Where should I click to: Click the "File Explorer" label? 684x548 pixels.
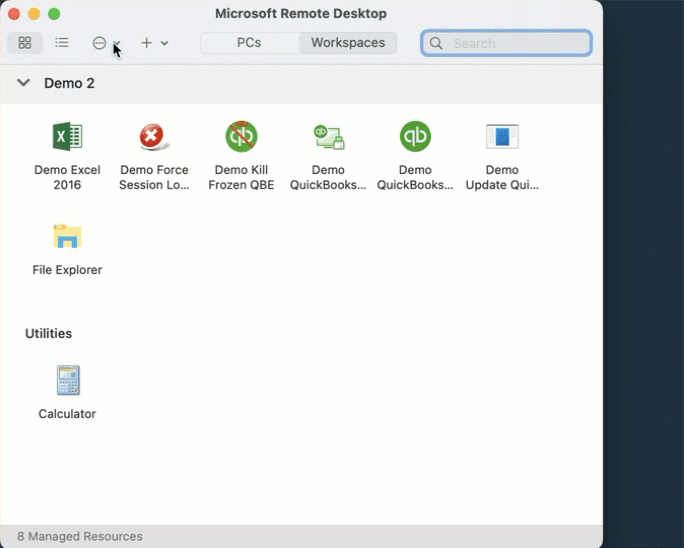67,270
